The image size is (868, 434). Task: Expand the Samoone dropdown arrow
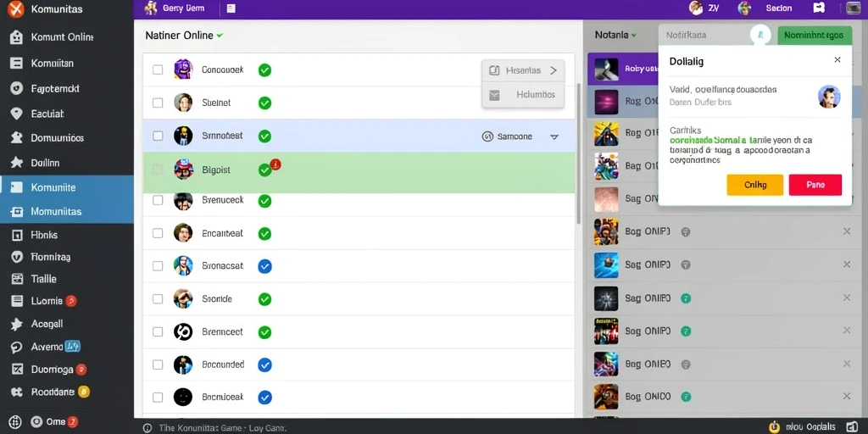554,136
